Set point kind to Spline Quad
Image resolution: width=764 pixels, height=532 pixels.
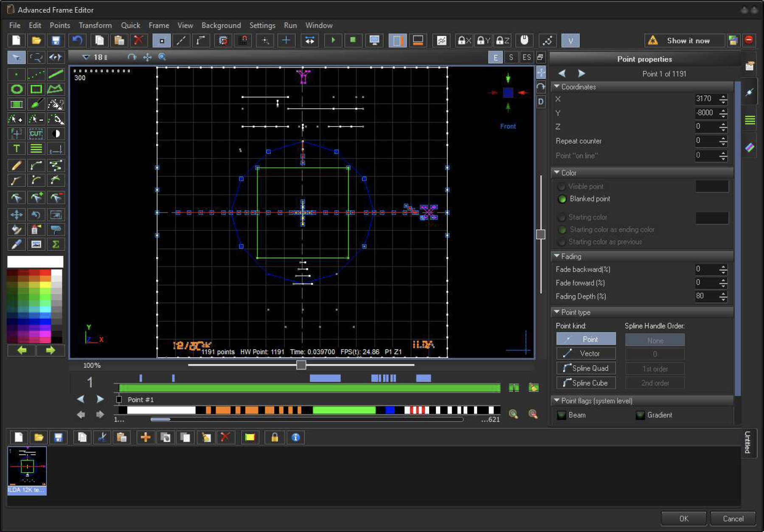click(586, 368)
